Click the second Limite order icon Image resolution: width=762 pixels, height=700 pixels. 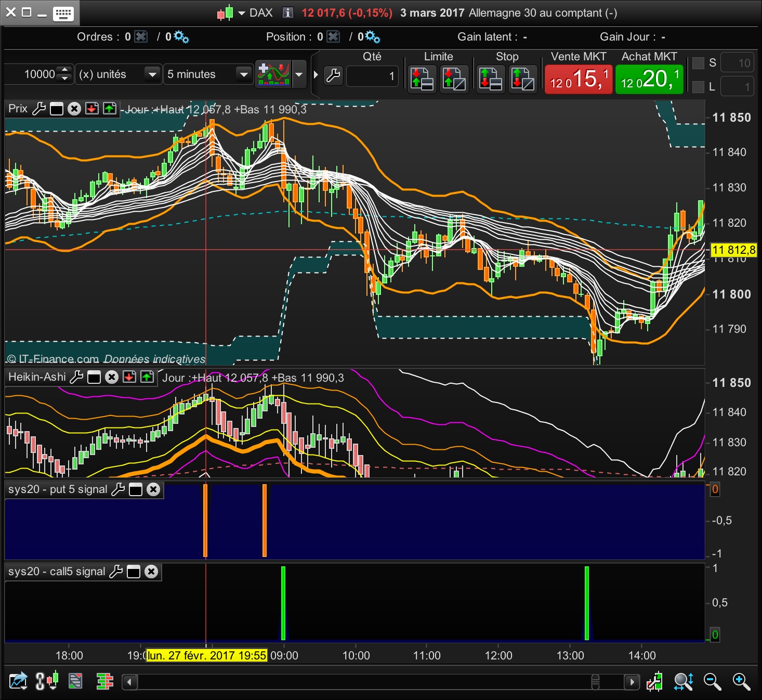pyautogui.click(x=454, y=79)
